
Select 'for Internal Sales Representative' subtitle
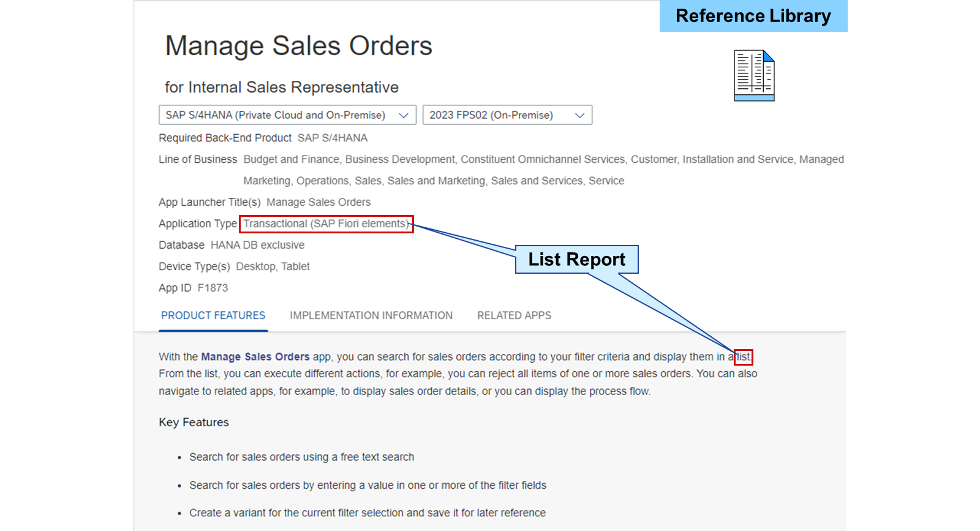pos(282,88)
